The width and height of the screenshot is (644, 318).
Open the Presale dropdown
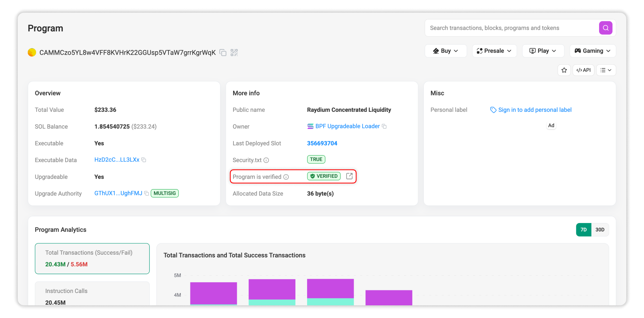494,51
